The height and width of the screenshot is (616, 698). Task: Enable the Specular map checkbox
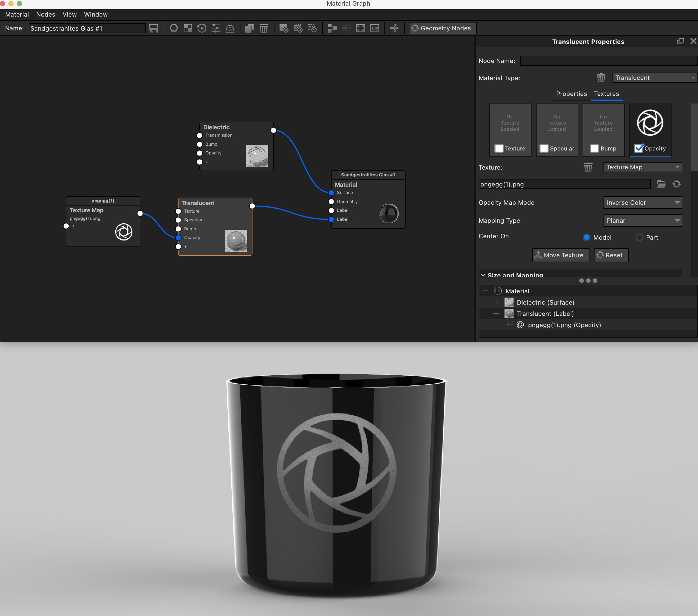[544, 148]
